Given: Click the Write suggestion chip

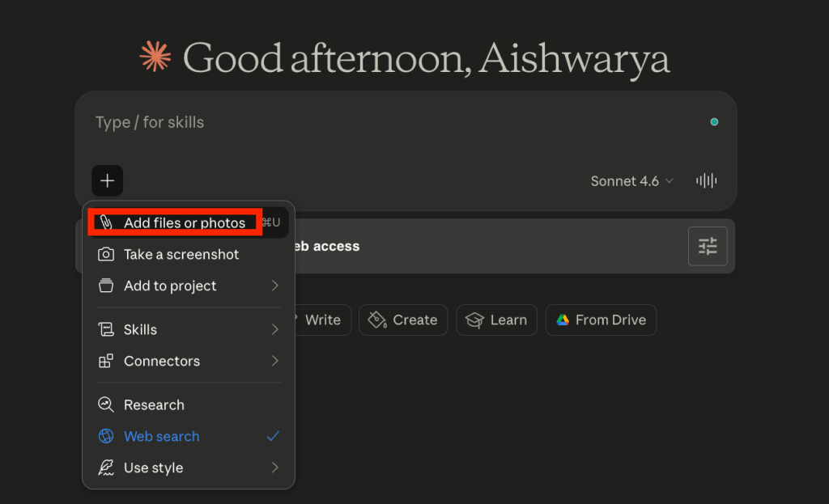Looking at the screenshot, I should (322, 320).
